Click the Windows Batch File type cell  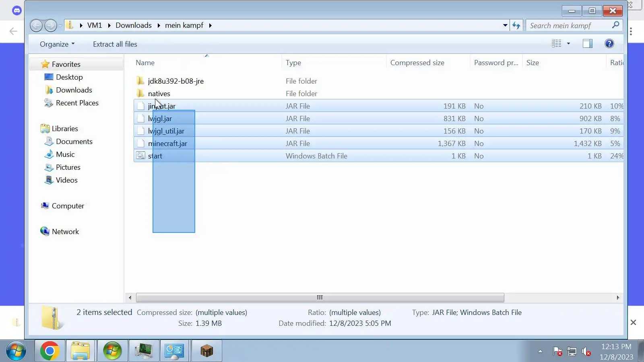click(x=316, y=156)
